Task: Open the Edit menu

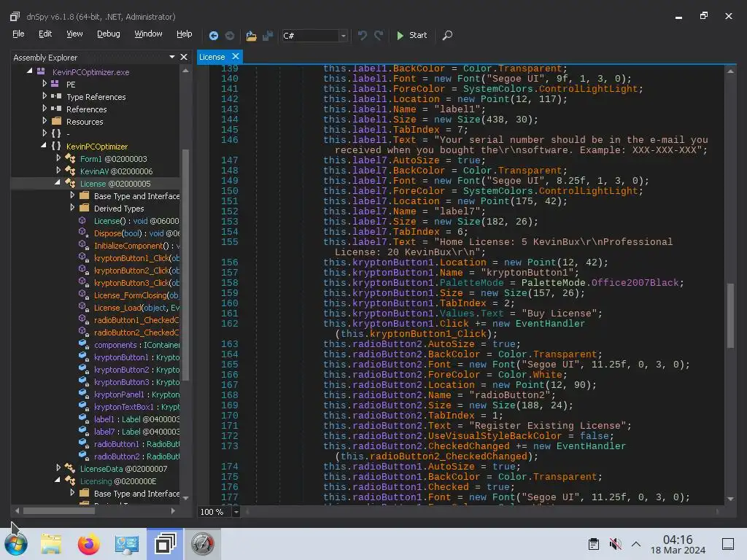Action: (x=45, y=34)
